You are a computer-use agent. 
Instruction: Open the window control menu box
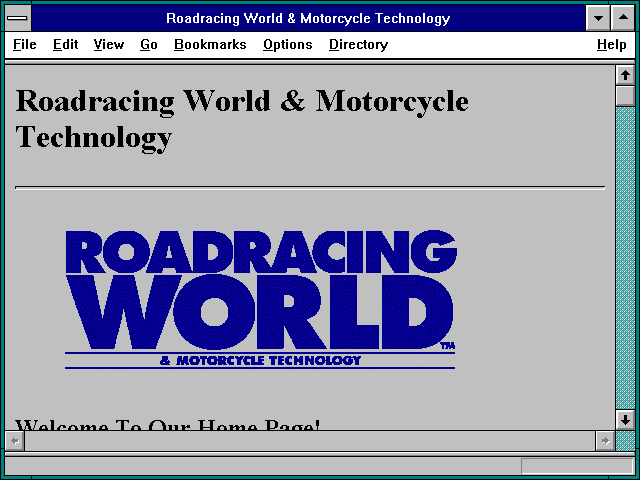[x=18, y=18]
